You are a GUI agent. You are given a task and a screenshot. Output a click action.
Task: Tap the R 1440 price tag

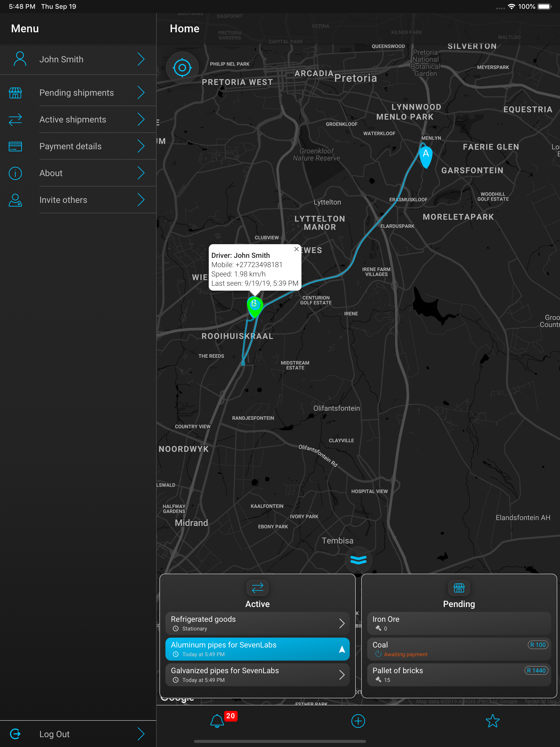[x=536, y=670]
